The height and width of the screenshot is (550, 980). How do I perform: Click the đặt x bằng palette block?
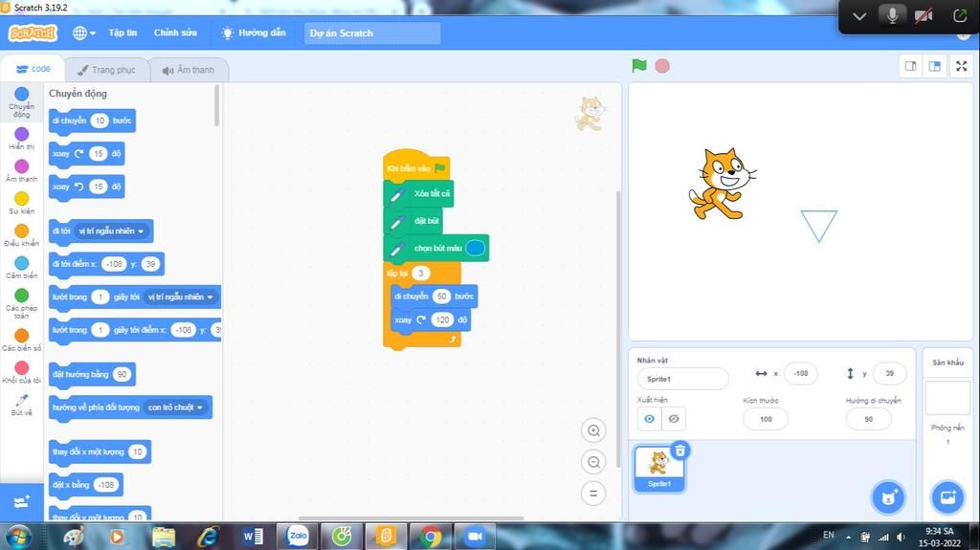85,484
